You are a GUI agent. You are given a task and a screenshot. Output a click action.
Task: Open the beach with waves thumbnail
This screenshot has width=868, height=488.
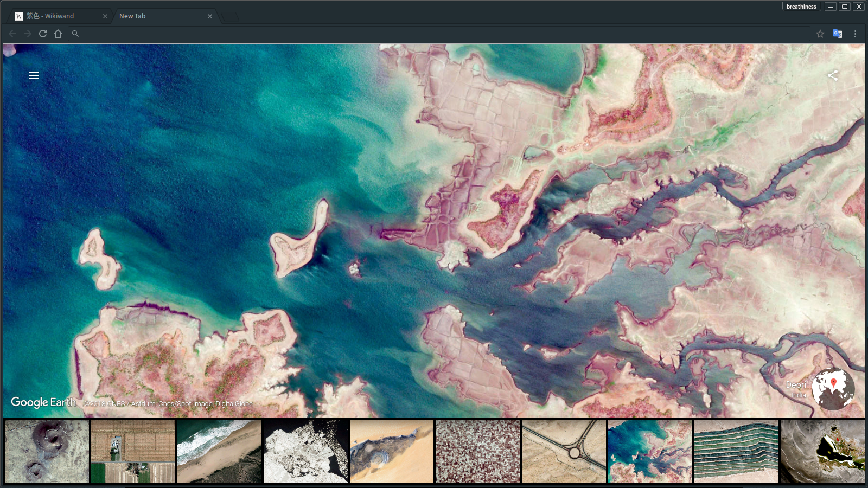click(x=219, y=451)
